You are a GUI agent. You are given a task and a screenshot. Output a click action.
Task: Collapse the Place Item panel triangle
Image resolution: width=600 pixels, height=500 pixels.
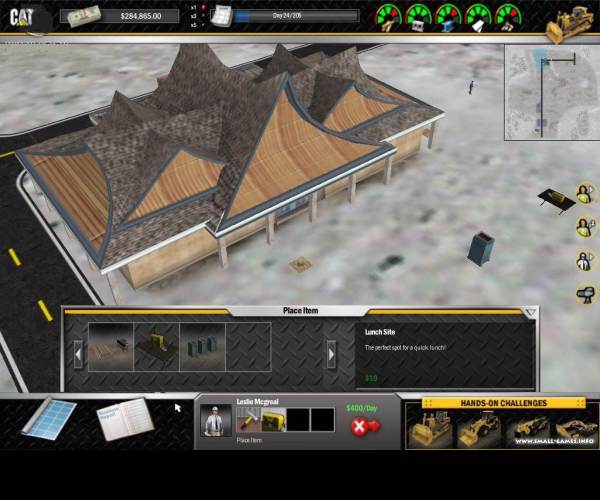coord(530,313)
